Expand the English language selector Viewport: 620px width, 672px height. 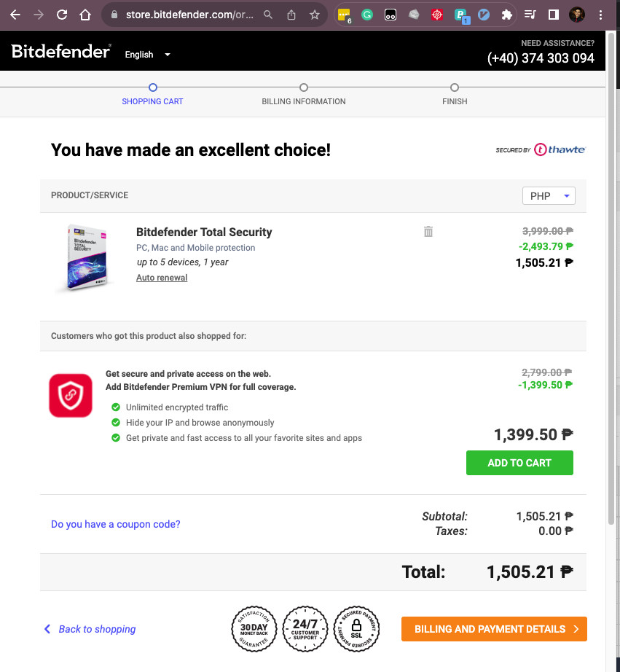coord(147,55)
